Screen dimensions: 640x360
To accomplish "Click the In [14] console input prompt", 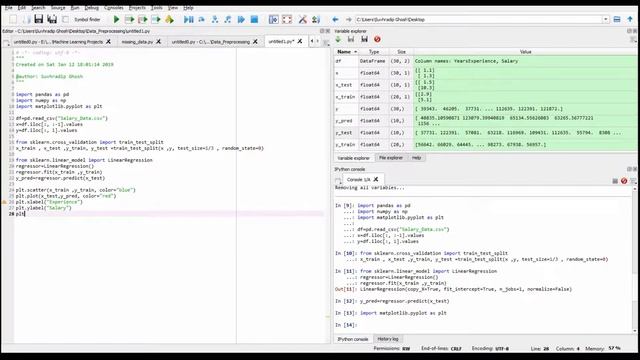I will pos(346,325).
